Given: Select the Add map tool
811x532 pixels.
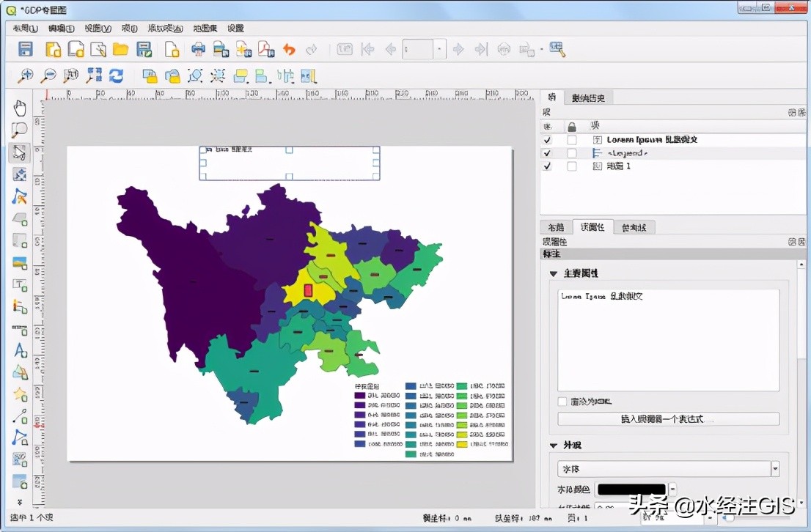Looking at the screenshot, I should point(20,219).
